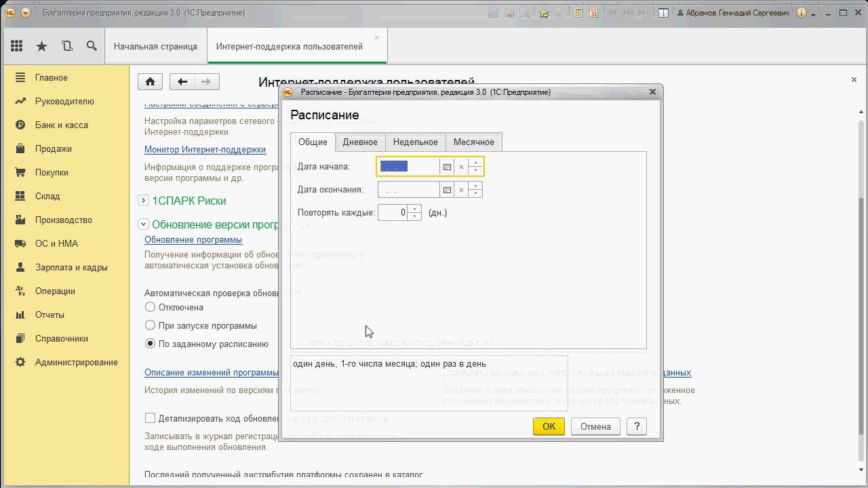Select the По заданному расписанию option
Viewport: 868px width, 488px height.
pos(151,344)
